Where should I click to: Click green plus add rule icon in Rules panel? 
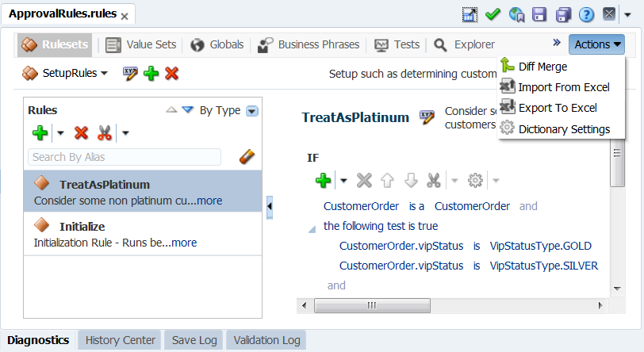coord(40,133)
